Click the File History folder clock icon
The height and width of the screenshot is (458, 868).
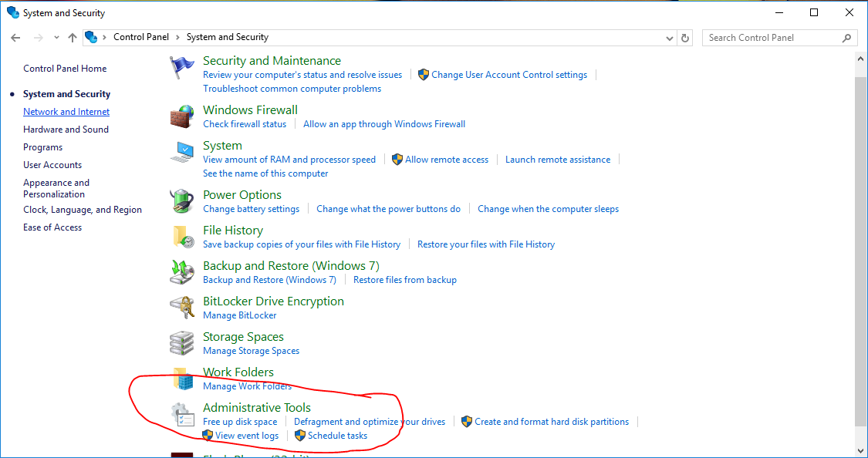[x=183, y=237]
